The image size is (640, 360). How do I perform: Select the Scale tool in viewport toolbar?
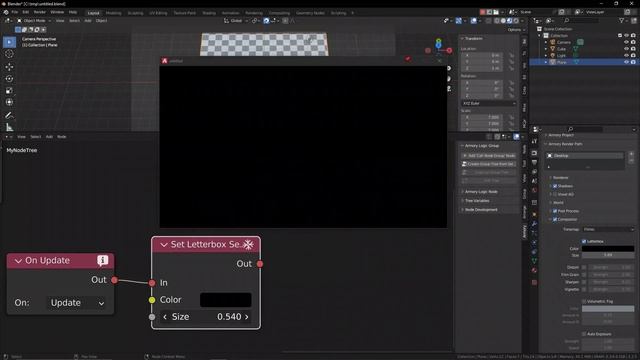click(9, 90)
